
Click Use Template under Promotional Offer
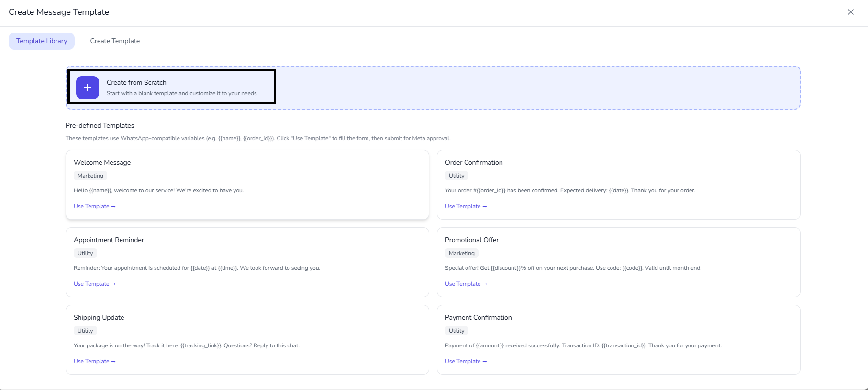[466, 284]
